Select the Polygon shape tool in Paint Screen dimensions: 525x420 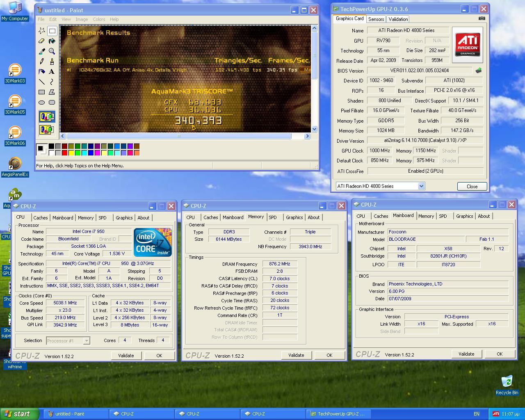point(52,92)
